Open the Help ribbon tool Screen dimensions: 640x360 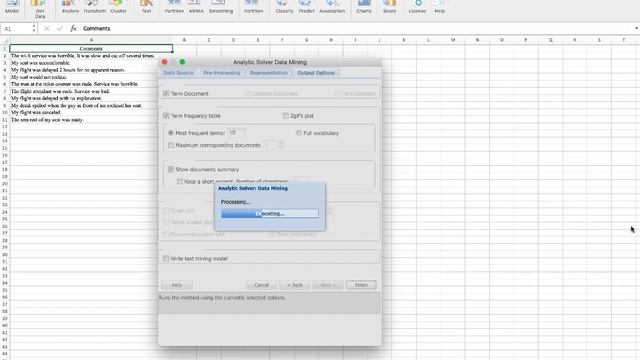[x=440, y=7]
